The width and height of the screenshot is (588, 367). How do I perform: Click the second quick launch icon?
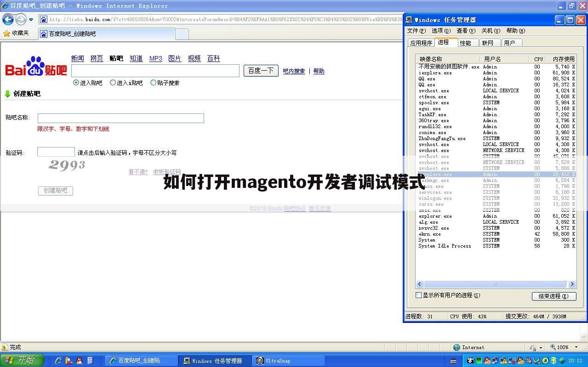click(69, 361)
